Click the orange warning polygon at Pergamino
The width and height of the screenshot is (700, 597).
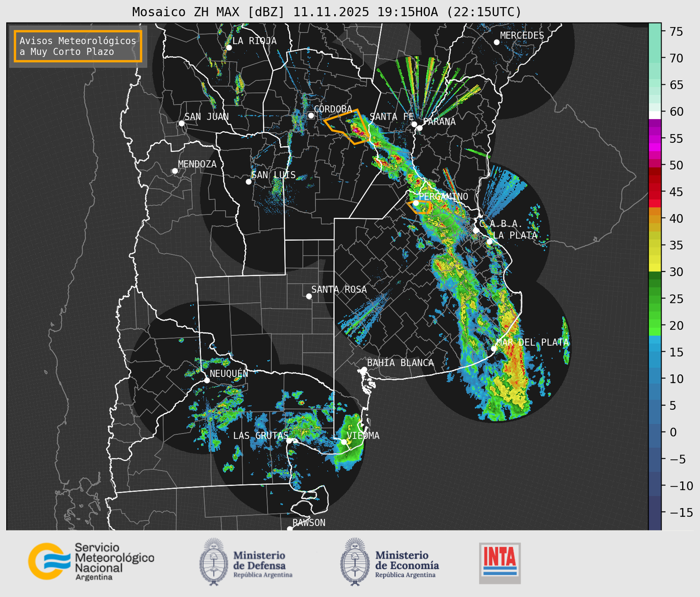coord(420,207)
